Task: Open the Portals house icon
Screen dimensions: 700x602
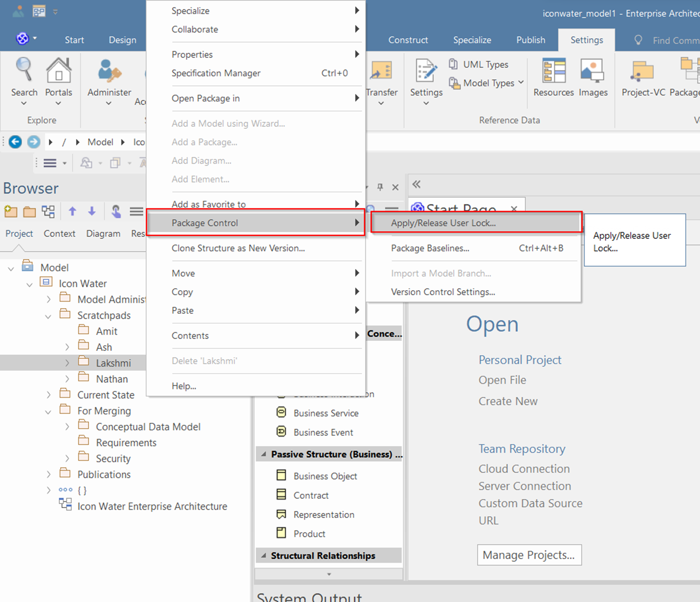Action: [x=59, y=70]
